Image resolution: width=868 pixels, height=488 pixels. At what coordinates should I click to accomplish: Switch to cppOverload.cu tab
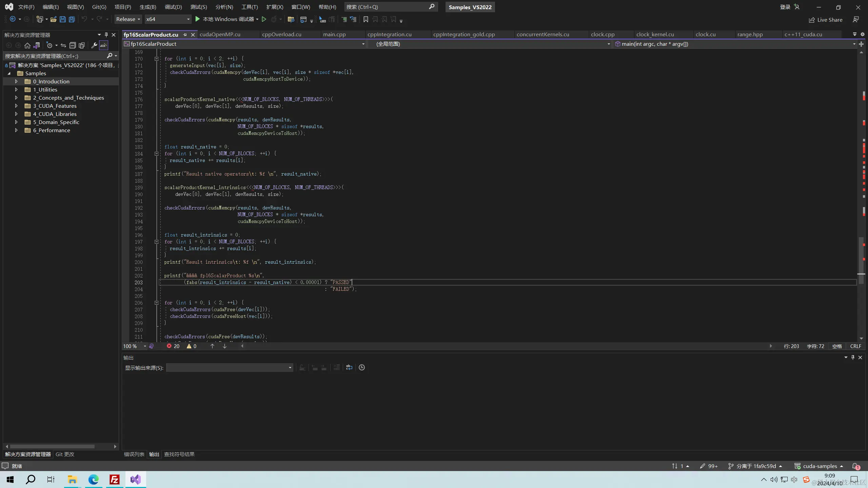(x=281, y=34)
